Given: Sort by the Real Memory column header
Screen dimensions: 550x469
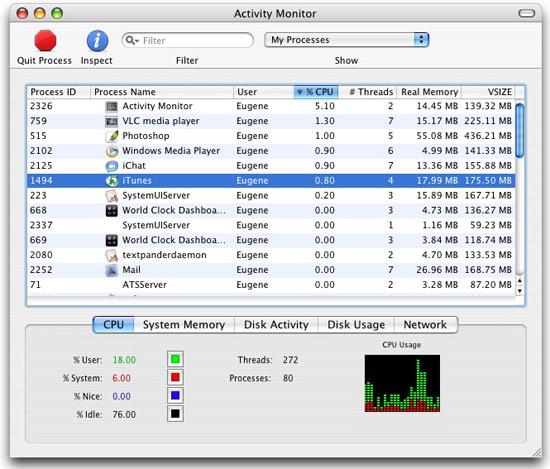Looking at the screenshot, I should tap(429, 92).
